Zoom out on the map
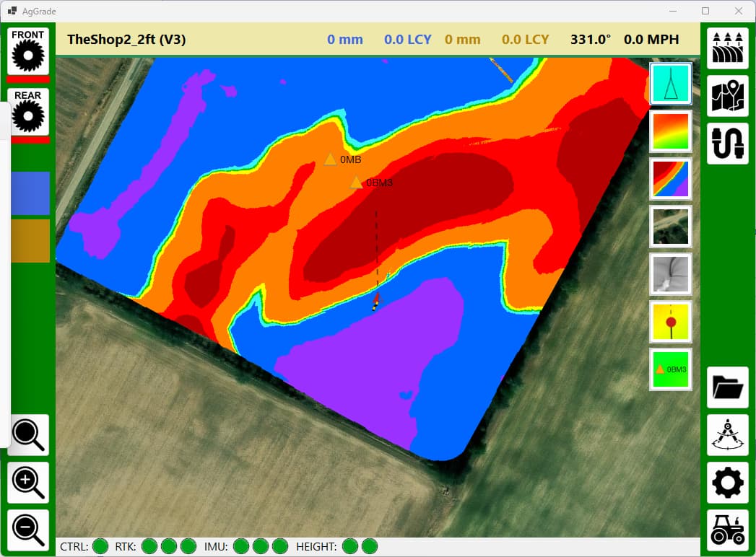 click(x=28, y=530)
